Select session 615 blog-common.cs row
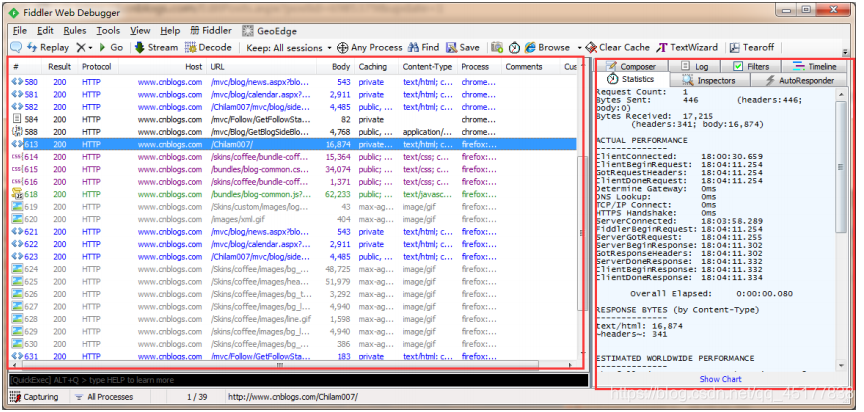Viewport: 864px width, 412px height. coord(293,169)
